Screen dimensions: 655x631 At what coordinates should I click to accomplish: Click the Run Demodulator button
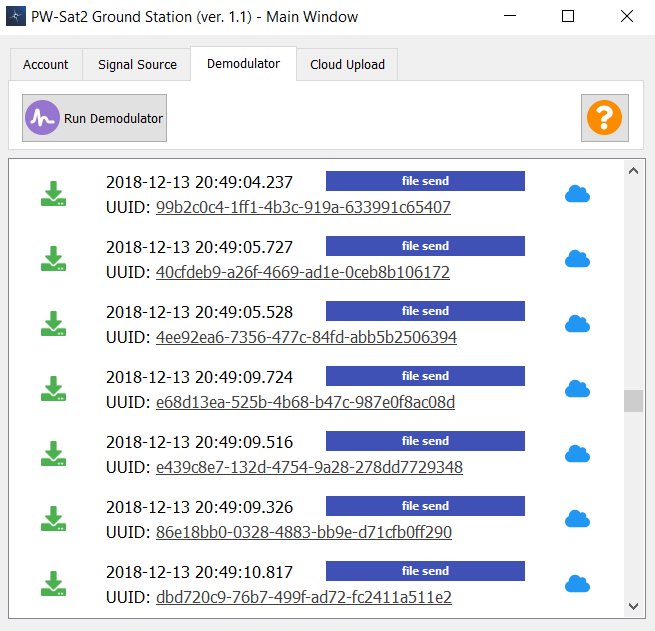pos(94,118)
